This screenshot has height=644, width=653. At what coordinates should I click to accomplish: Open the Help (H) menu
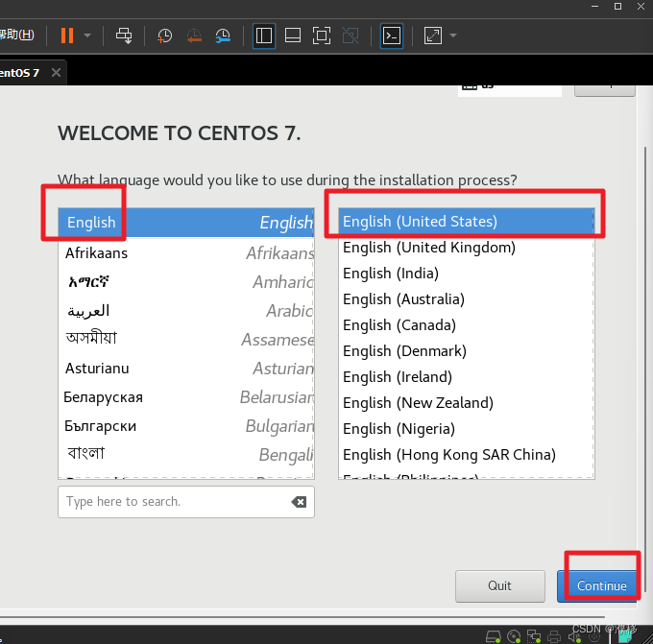(16, 35)
